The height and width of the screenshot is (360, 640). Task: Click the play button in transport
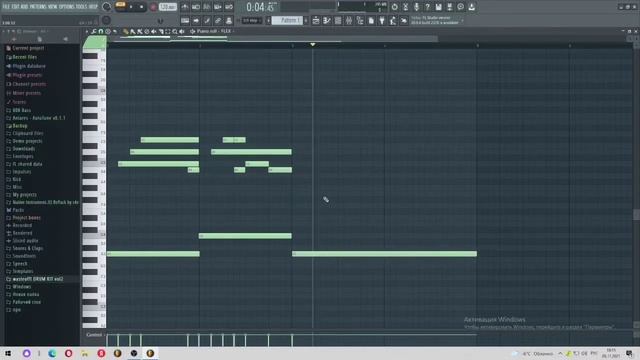click(131, 7)
